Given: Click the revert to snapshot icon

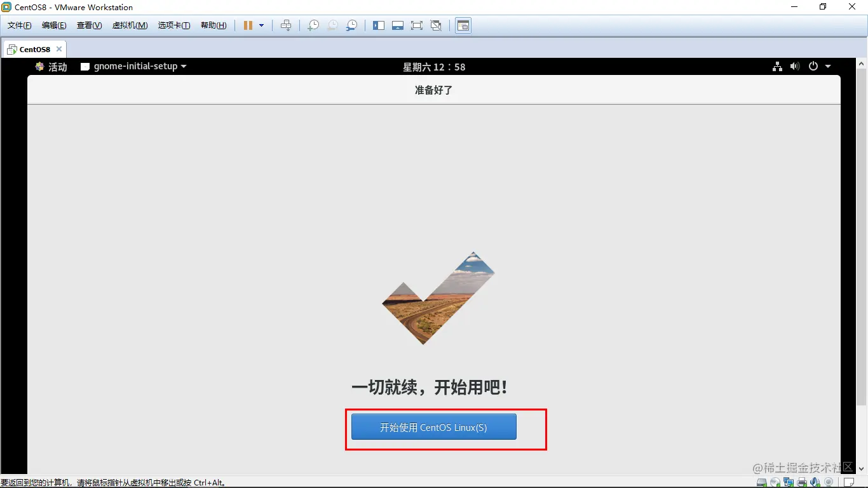Looking at the screenshot, I should click(332, 25).
